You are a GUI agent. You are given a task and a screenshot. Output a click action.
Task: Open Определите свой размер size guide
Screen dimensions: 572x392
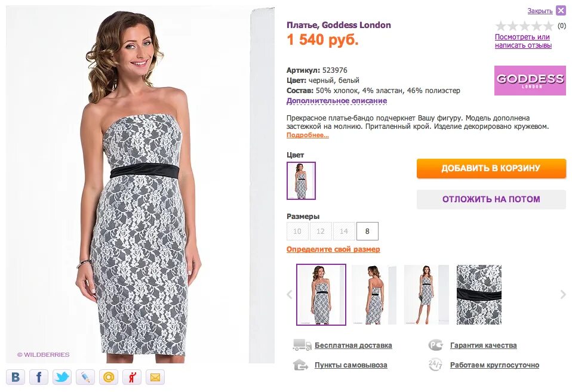point(333,249)
